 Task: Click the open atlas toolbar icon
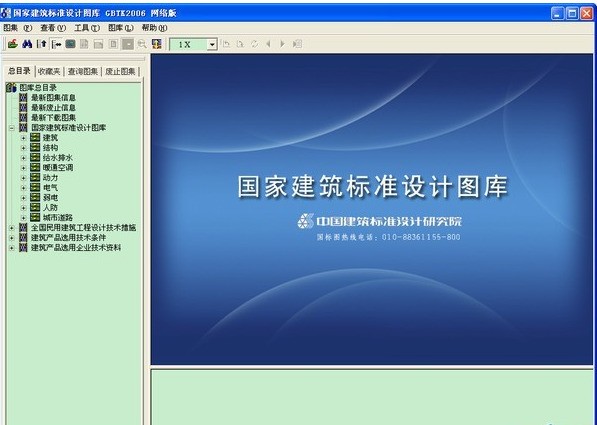pyautogui.click(x=13, y=44)
